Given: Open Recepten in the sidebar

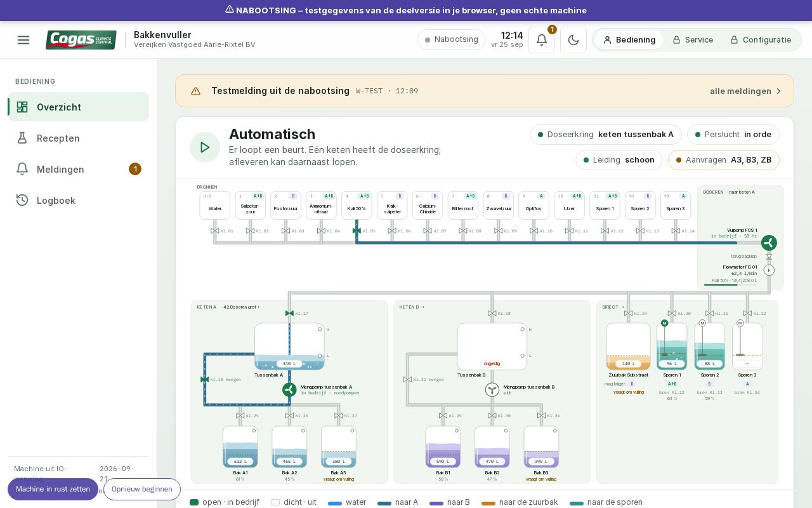Looking at the screenshot, I should (x=78, y=138).
